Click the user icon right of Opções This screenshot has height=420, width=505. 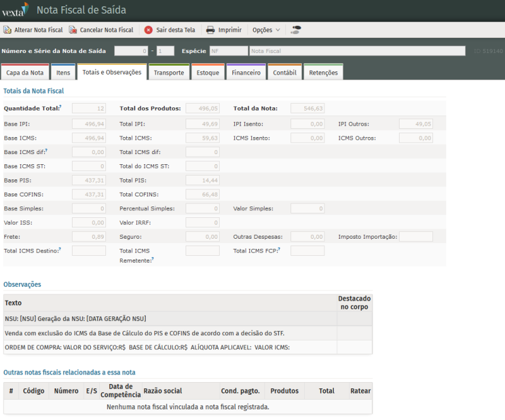coord(295,30)
